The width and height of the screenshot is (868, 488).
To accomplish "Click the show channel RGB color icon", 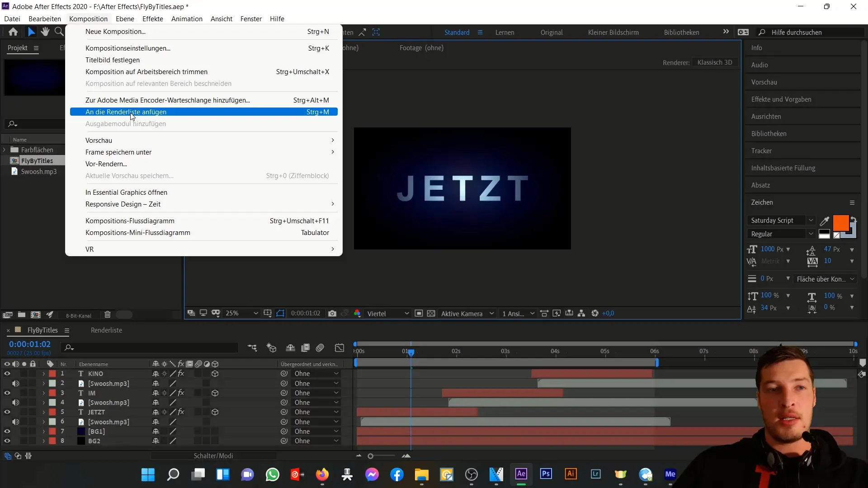I will click(357, 314).
